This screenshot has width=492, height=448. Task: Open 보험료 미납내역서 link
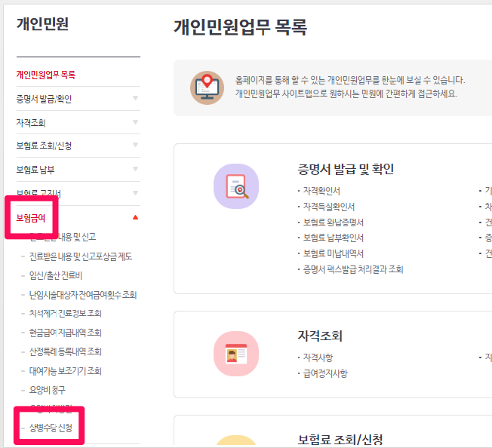click(334, 253)
